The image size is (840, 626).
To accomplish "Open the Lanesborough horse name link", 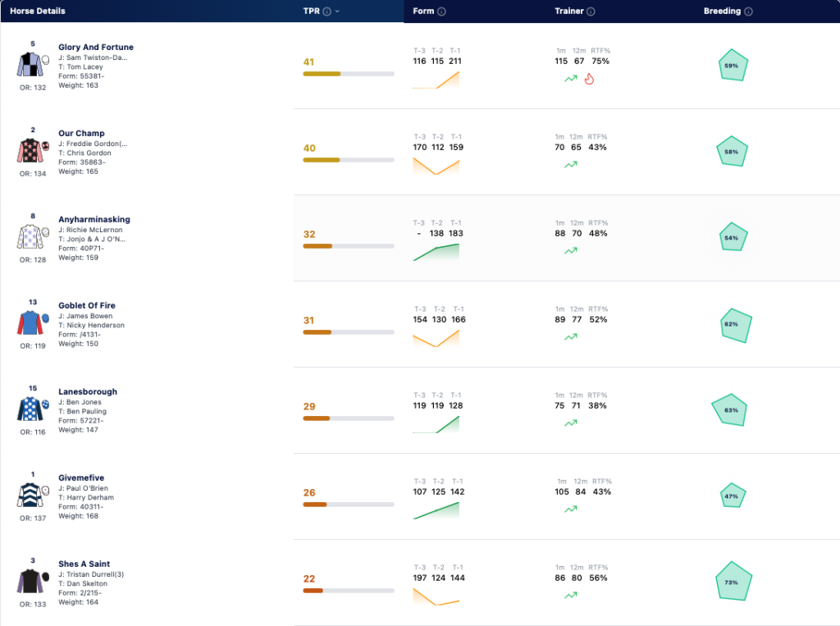I will click(x=88, y=392).
